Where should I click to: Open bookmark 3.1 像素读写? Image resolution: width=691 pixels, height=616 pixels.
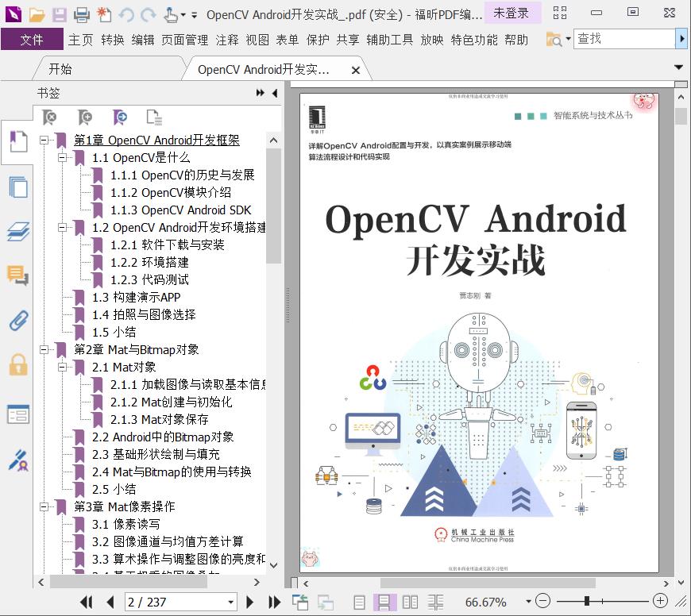pyautogui.click(x=126, y=524)
